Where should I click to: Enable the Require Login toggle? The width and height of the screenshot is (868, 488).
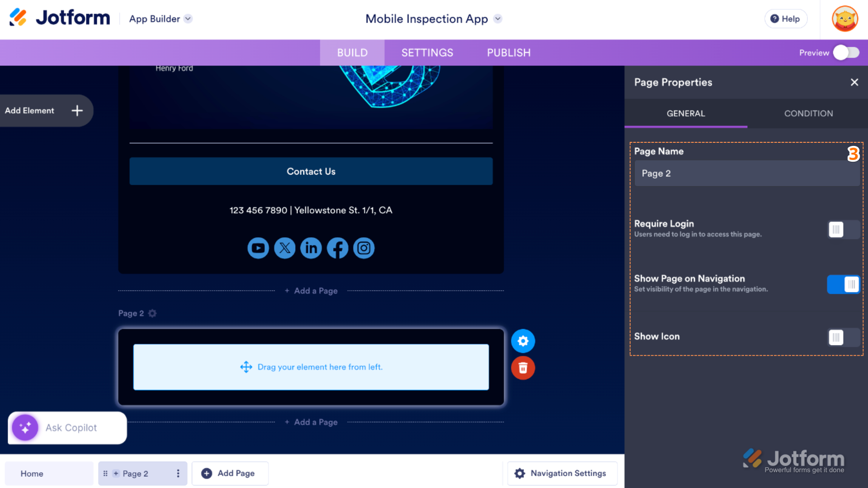(843, 230)
